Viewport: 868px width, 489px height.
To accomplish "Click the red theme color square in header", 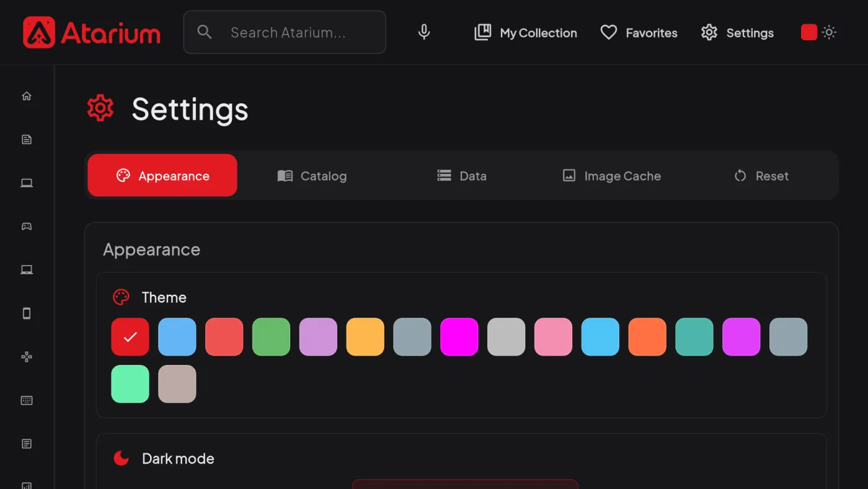I will pos(809,32).
